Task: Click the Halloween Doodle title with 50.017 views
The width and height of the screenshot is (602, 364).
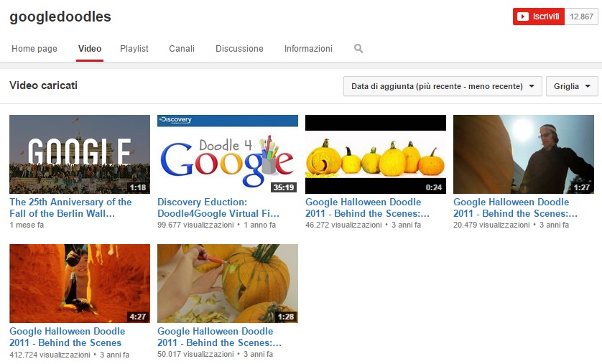Action: 220,337
